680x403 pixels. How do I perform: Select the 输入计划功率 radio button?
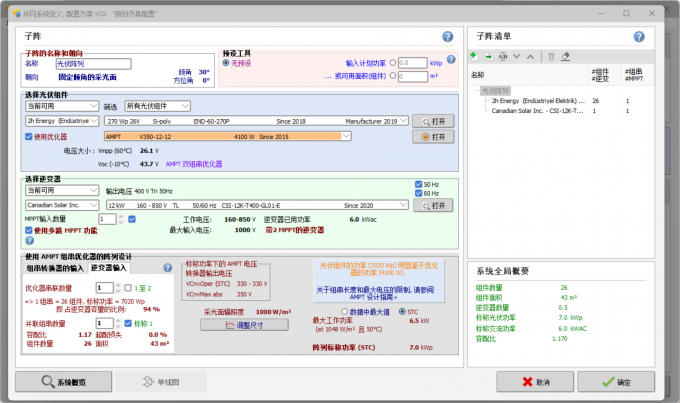(x=393, y=63)
